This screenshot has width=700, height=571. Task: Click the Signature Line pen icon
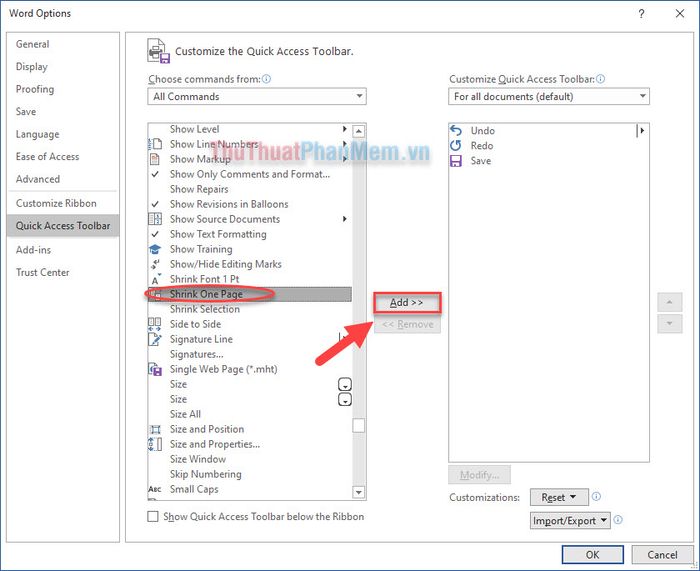[x=154, y=339]
